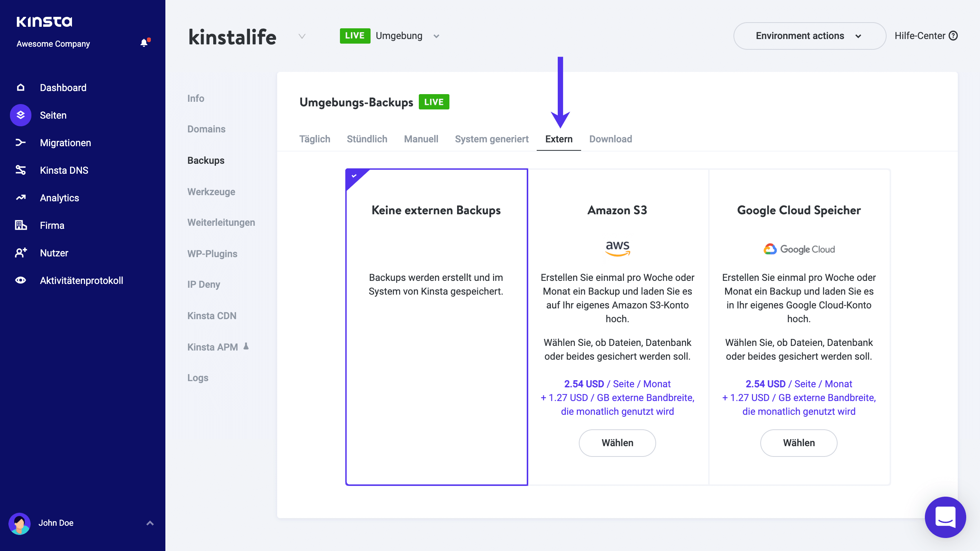Screen dimensions: 980x551
Task: Switch to the Download tab
Action: coord(611,139)
